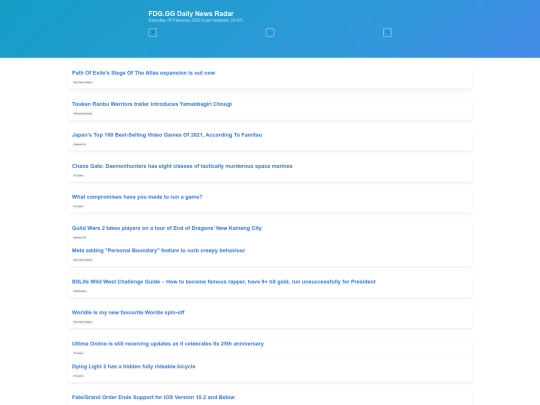Click the leftmost icon button in the header

coord(153,33)
